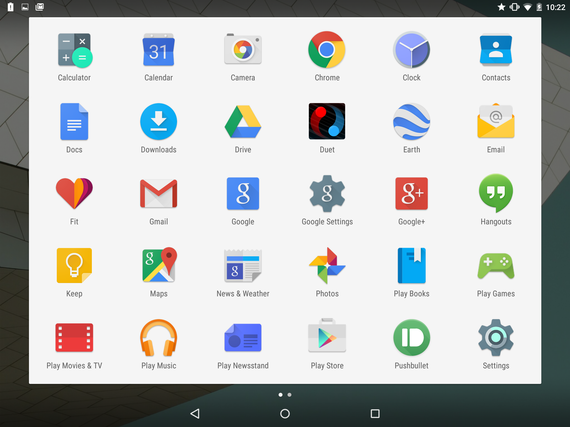Open the Clock app
The width and height of the screenshot is (570, 427).
(x=412, y=50)
